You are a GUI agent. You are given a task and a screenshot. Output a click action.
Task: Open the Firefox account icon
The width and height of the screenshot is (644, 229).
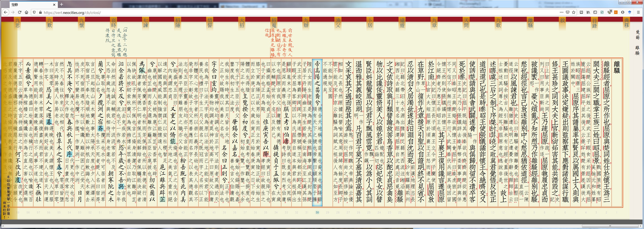(x=623, y=12)
